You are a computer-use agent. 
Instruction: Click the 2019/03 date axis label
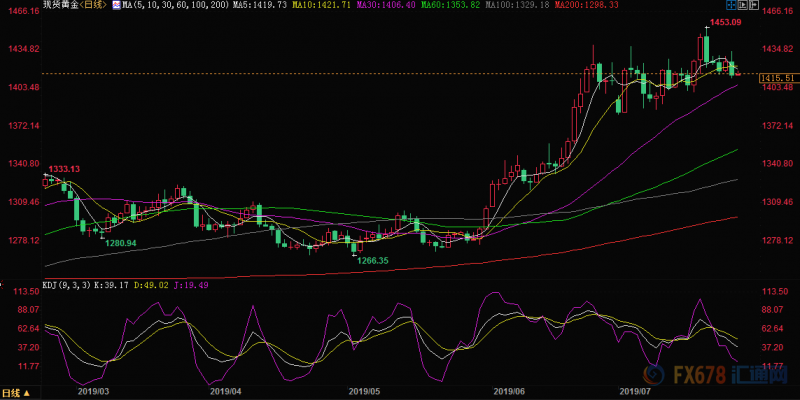(92, 392)
